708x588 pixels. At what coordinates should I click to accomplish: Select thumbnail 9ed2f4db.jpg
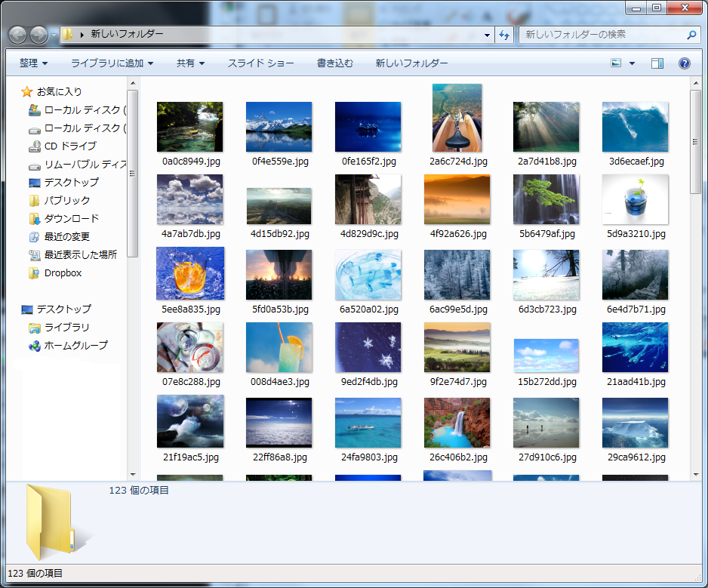368,347
